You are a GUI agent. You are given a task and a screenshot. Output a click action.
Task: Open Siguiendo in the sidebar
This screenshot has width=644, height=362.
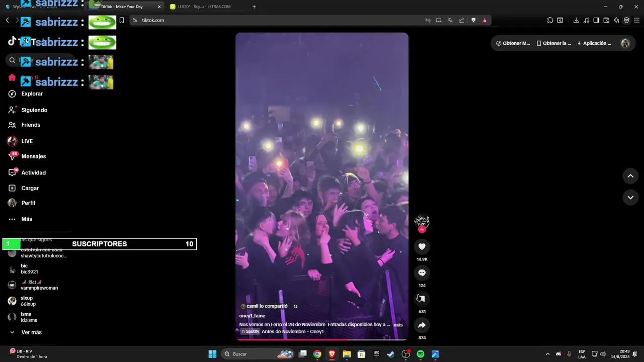28,110
